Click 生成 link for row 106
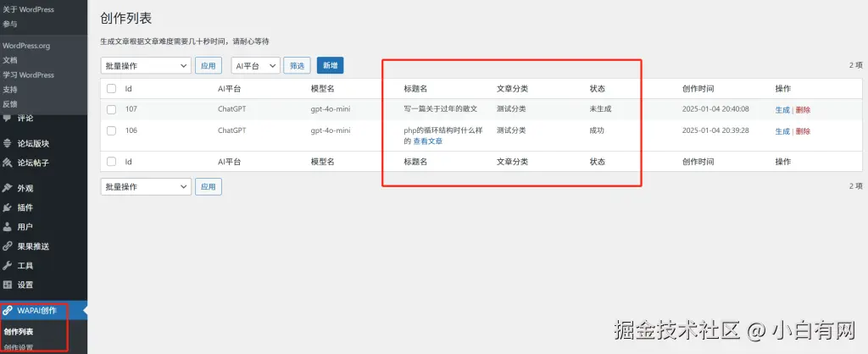The height and width of the screenshot is (354, 868). [782, 131]
